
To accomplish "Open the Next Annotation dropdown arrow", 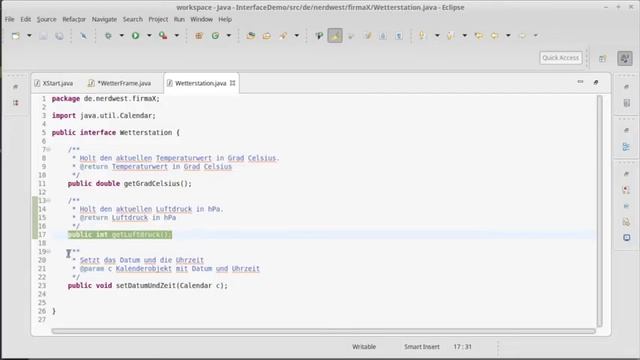I will 437,36.
